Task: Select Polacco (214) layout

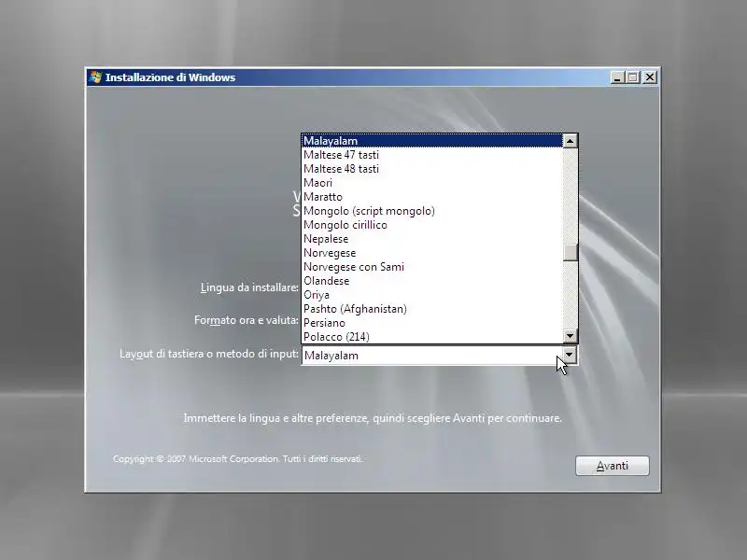Action: (x=432, y=337)
